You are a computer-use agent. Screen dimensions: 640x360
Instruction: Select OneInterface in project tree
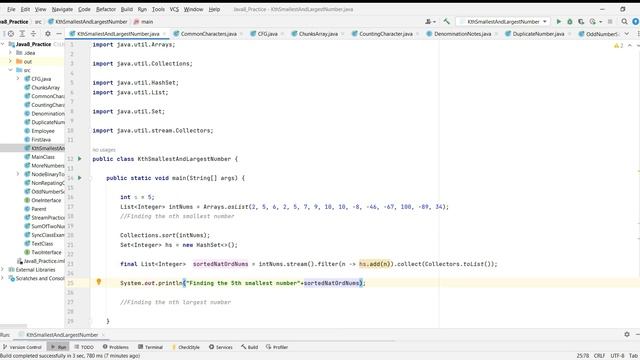tap(43, 200)
